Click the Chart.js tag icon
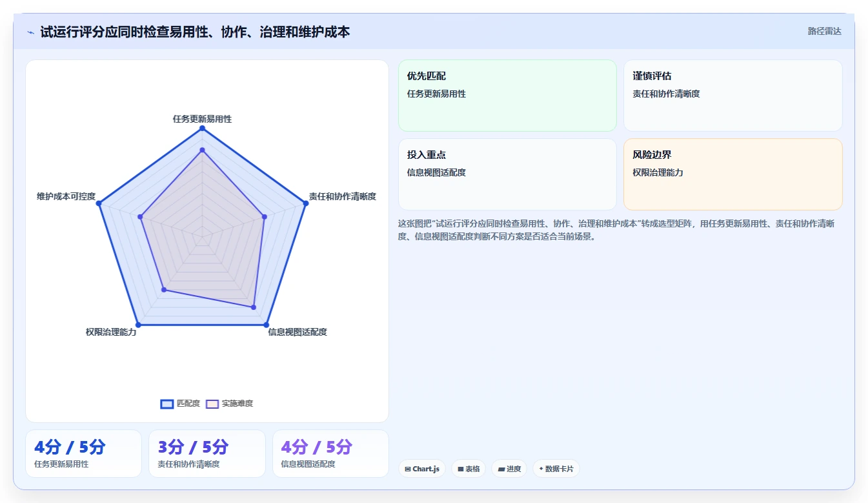 408,469
